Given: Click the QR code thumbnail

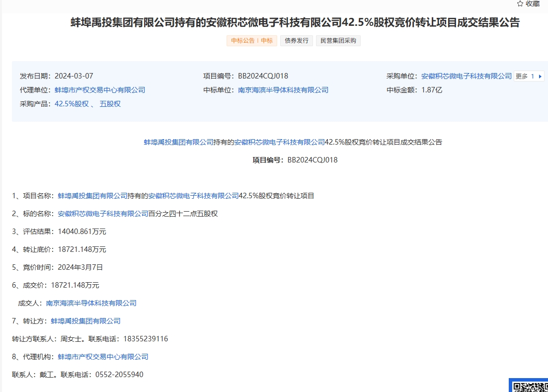Looking at the screenshot, I should coord(530,386).
